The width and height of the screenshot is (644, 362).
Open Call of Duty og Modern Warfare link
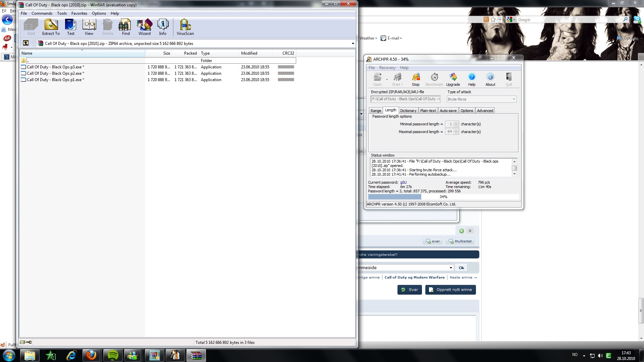[x=415, y=278]
